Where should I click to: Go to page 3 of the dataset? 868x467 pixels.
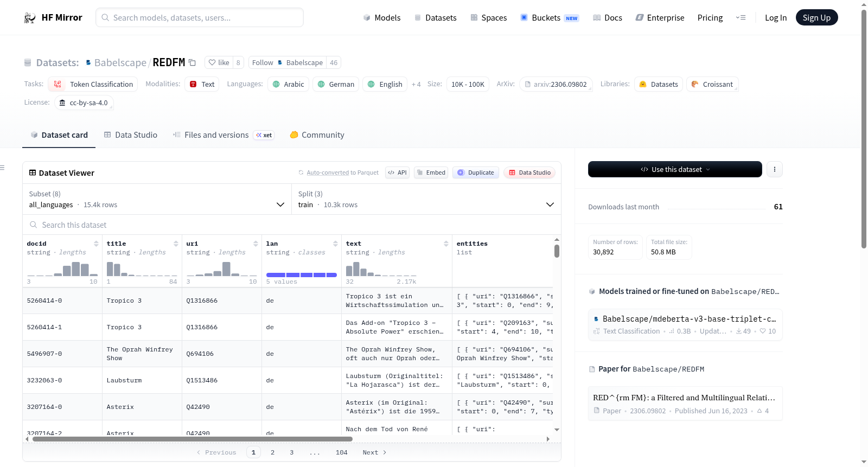(292, 452)
